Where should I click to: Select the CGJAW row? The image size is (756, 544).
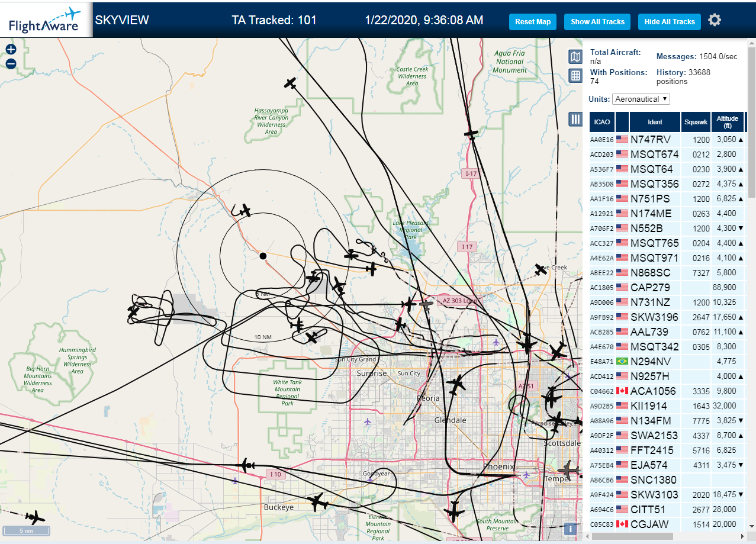coord(667,524)
